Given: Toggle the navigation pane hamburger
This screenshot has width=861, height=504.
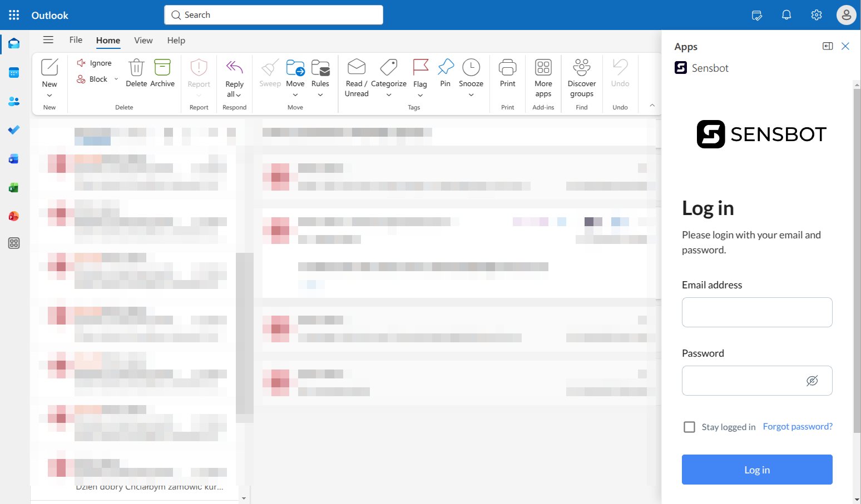Looking at the screenshot, I should coord(48,39).
